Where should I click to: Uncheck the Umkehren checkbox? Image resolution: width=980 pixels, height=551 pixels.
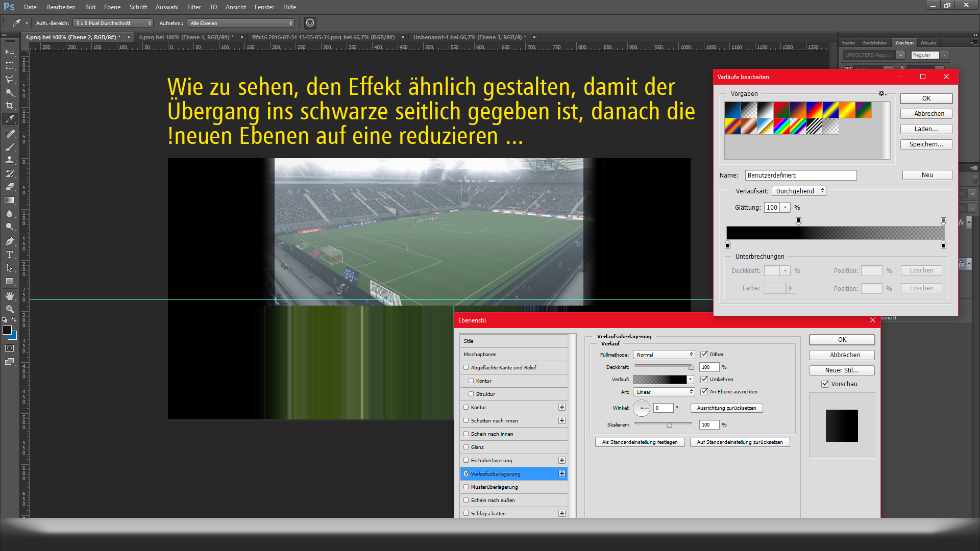point(704,380)
